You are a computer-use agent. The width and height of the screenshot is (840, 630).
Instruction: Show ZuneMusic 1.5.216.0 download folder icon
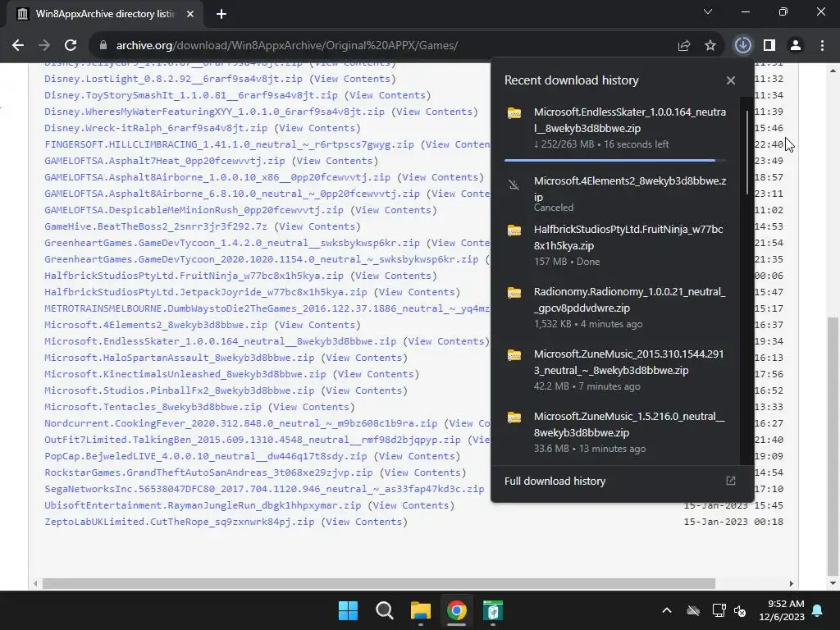tap(514, 417)
